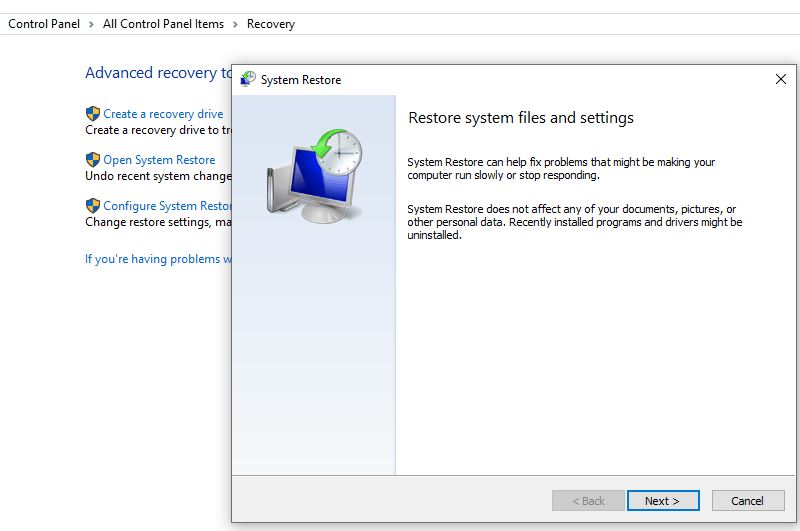The width and height of the screenshot is (800, 531).
Task: Click the 'Undo recent system change' description text
Action: [x=158, y=176]
